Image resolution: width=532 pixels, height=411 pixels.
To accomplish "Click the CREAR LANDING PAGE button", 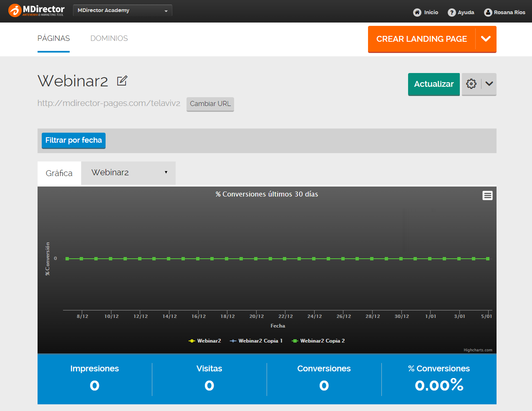I will [421, 39].
